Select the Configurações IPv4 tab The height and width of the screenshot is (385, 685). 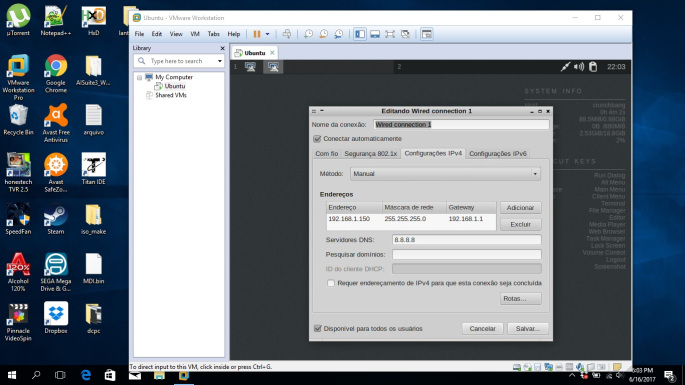pyautogui.click(x=433, y=153)
